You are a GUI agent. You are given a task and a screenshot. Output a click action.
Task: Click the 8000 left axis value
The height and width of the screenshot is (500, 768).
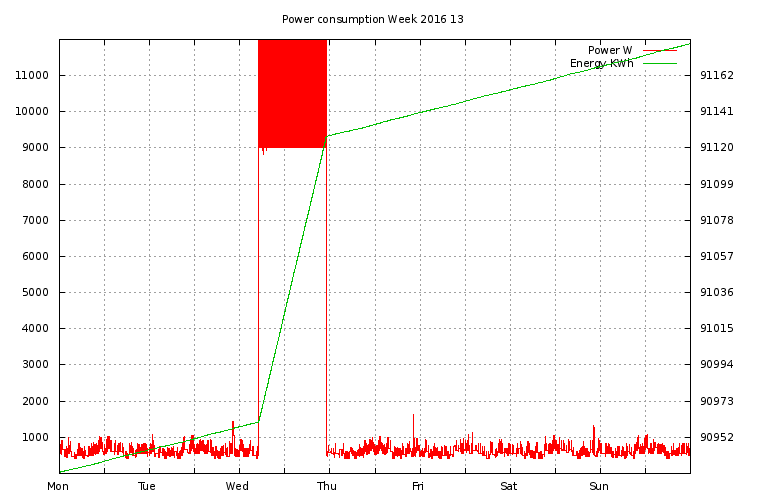35,184
